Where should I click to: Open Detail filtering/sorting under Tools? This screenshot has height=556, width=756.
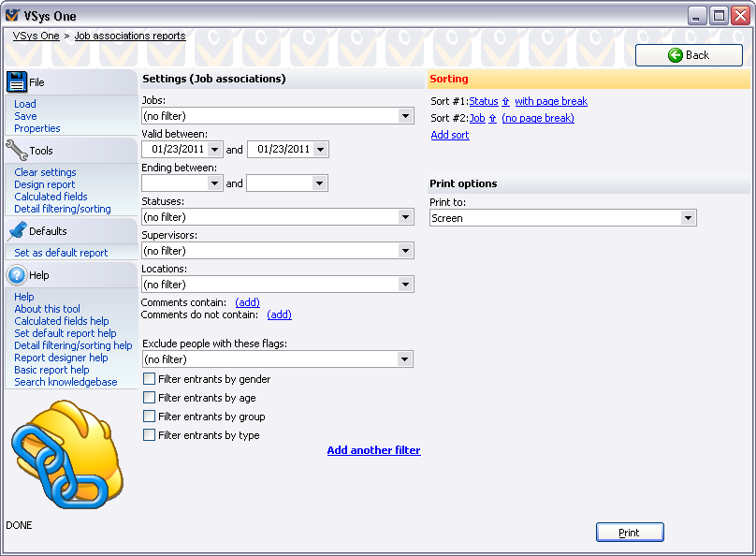tap(63, 209)
